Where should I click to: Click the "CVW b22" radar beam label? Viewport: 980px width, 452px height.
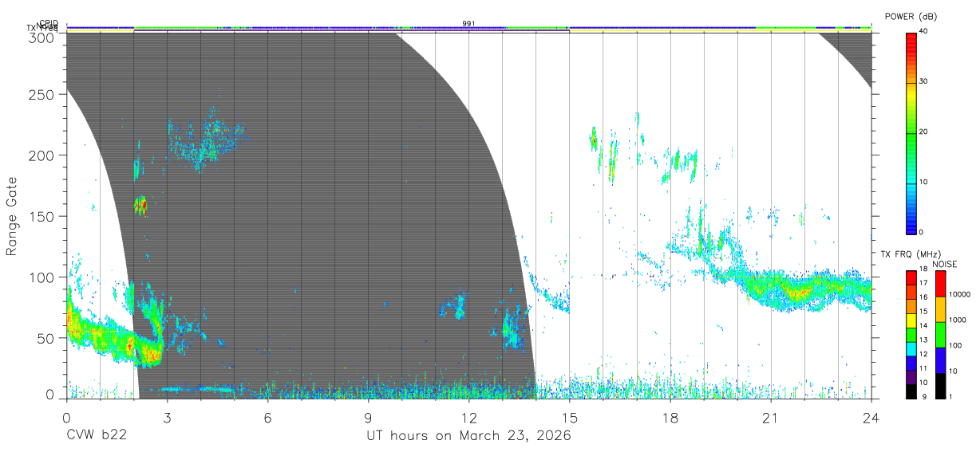coord(97,436)
